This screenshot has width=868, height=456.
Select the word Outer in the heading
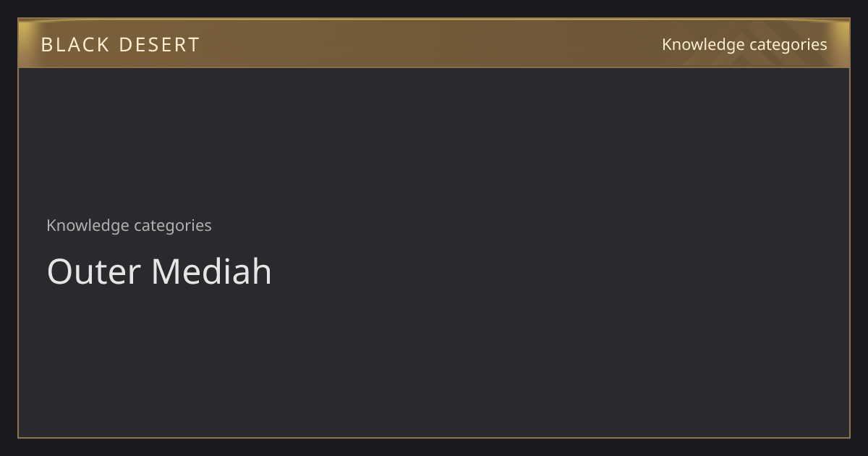94,271
